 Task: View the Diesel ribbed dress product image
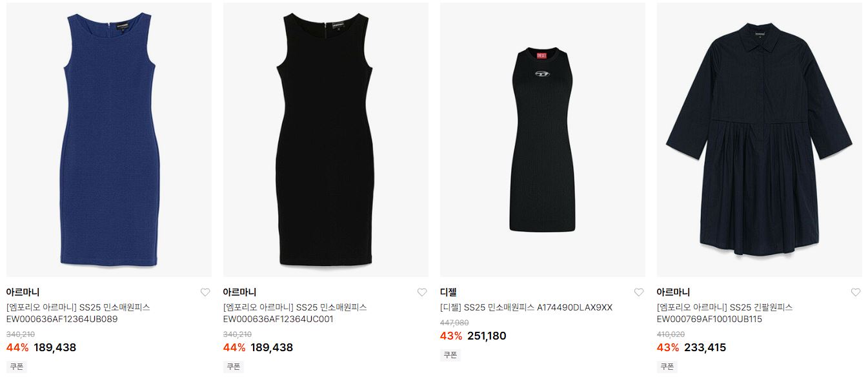(x=543, y=139)
